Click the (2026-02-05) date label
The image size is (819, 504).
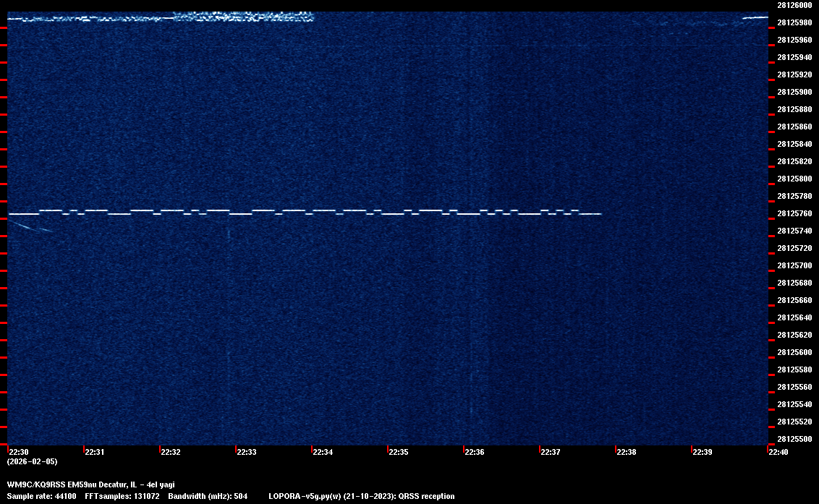[32, 461]
